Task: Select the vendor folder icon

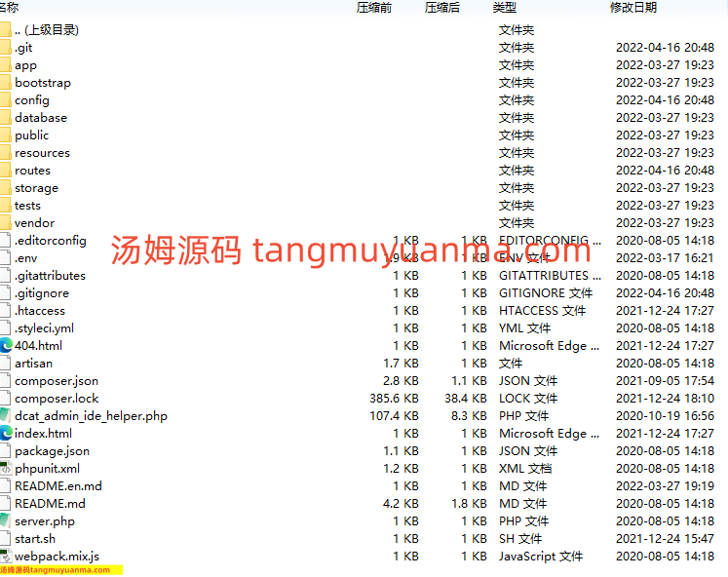Action: [x=5, y=223]
